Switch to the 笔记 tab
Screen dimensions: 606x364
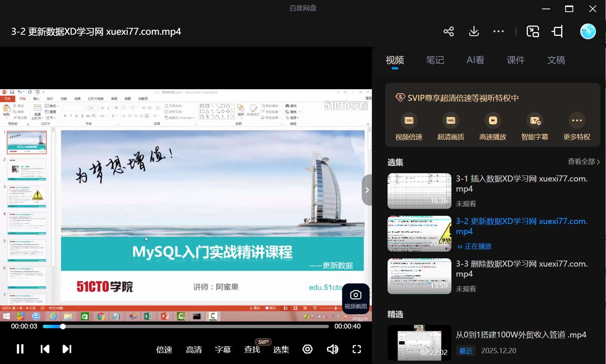point(435,60)
